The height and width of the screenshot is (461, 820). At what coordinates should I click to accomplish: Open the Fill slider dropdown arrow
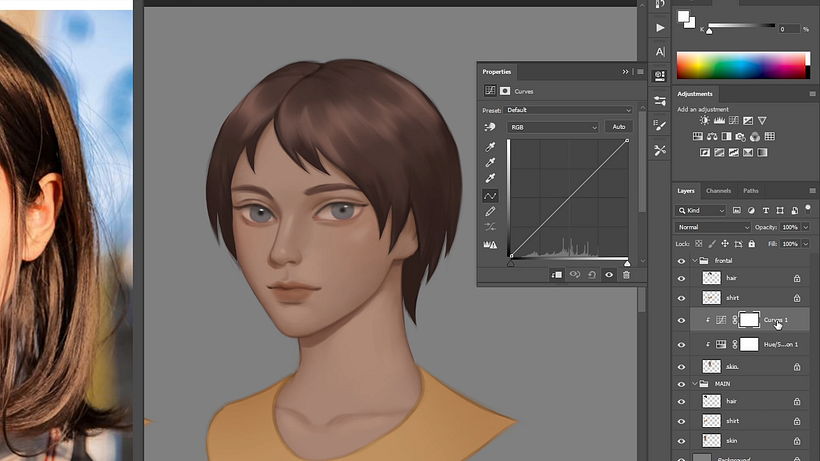[806, 244]
